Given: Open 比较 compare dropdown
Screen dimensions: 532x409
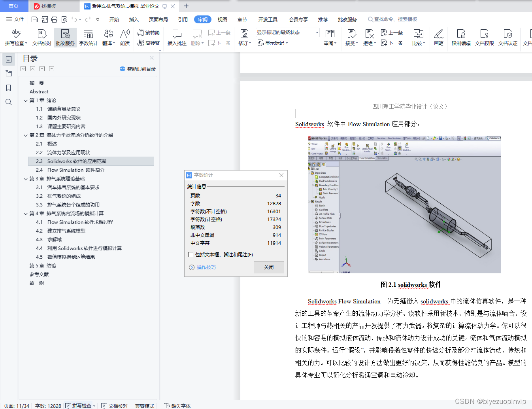Looking at the screenshot, I should (424, 44).
